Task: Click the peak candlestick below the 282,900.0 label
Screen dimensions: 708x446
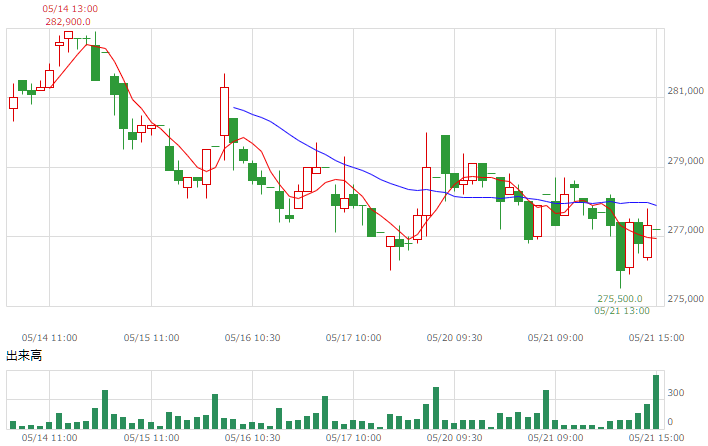Action: (69, 35)
